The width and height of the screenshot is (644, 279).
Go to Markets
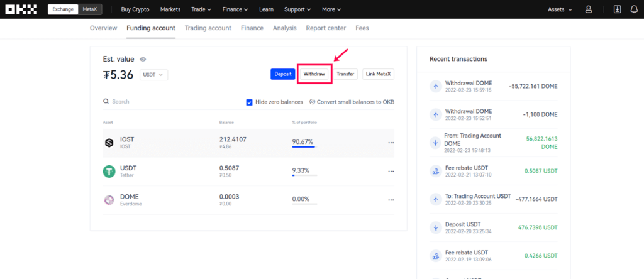pos(170,9)
